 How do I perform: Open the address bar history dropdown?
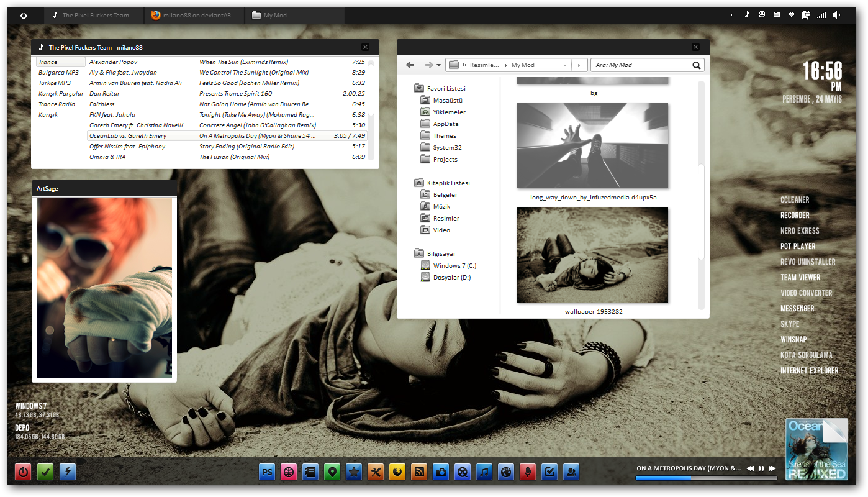coord(565,65)
